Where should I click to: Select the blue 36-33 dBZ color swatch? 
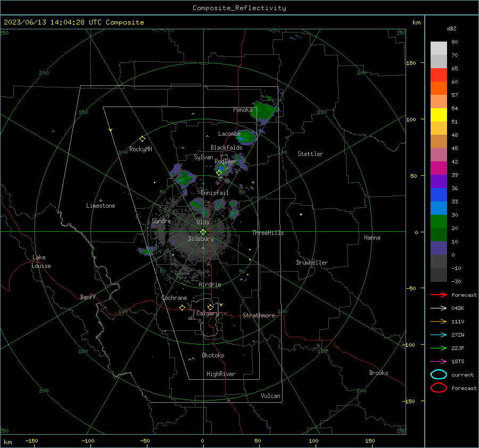click(x=439, y=195)
